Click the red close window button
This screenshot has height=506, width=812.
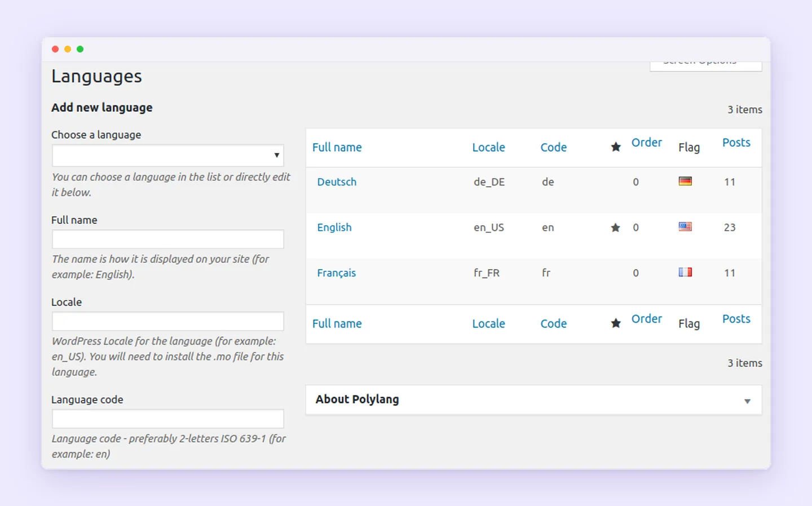coord(55,49)
